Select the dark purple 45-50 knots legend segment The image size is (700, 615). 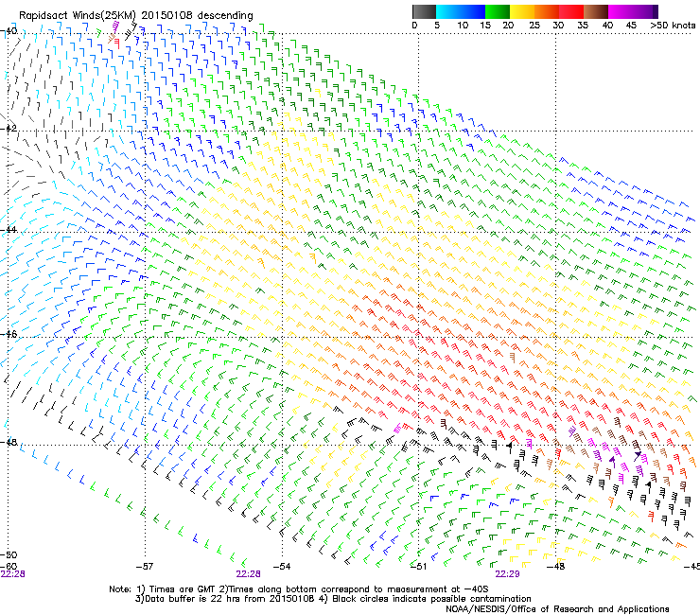click(x=645, y=11)
